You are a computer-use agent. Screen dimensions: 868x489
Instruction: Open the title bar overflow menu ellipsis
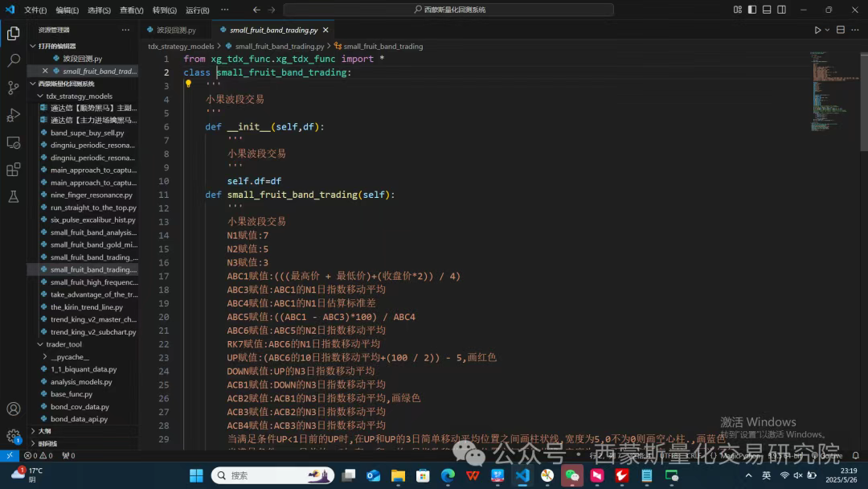point(224,10)
